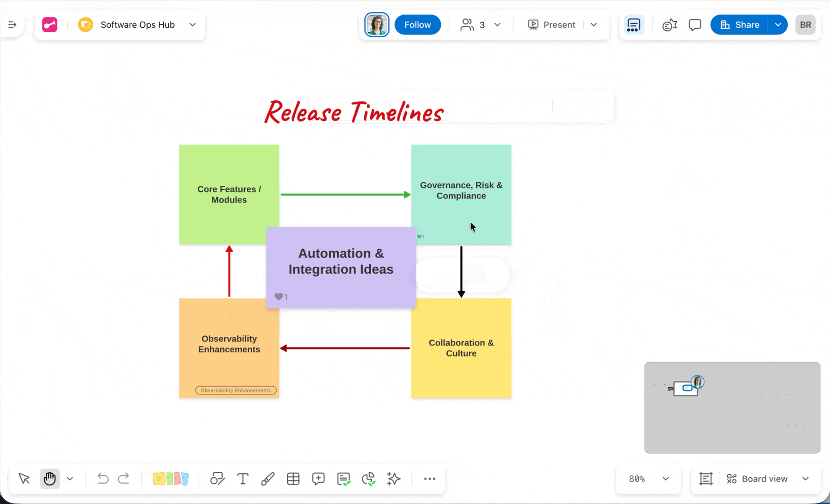Activate the hand pan tool

pos(50,479)
